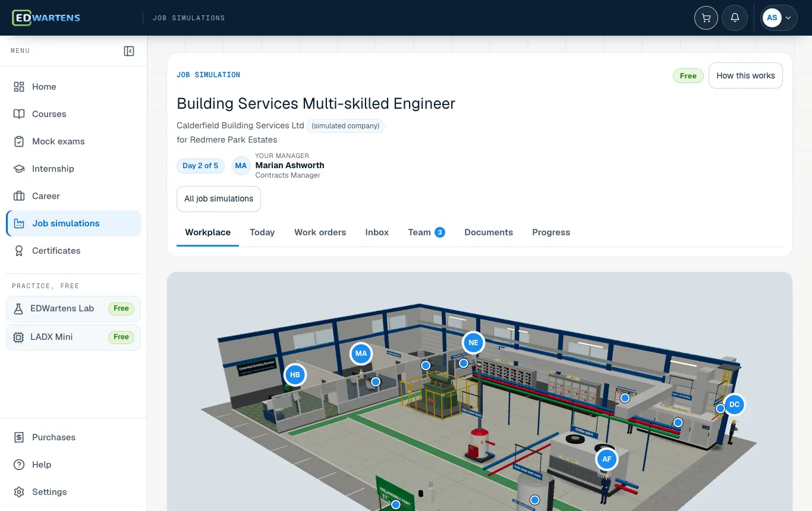Click the Day 2 of 5 badge
Screen dimensions: 812x511
click(x=200, y=166)
